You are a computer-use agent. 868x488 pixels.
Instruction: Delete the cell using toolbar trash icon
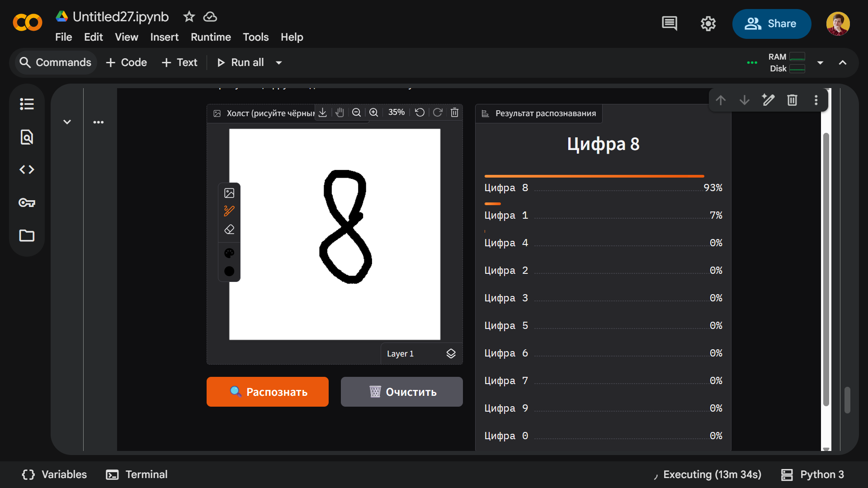tap(792, 100)
